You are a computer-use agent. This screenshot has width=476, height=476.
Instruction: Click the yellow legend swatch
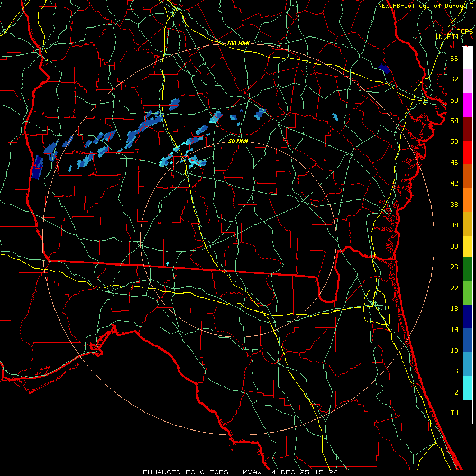click(x=467, y=246)
